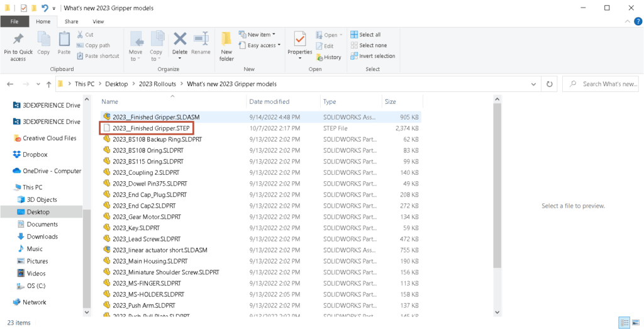Click the Cut scissors command

click(85, 35)
